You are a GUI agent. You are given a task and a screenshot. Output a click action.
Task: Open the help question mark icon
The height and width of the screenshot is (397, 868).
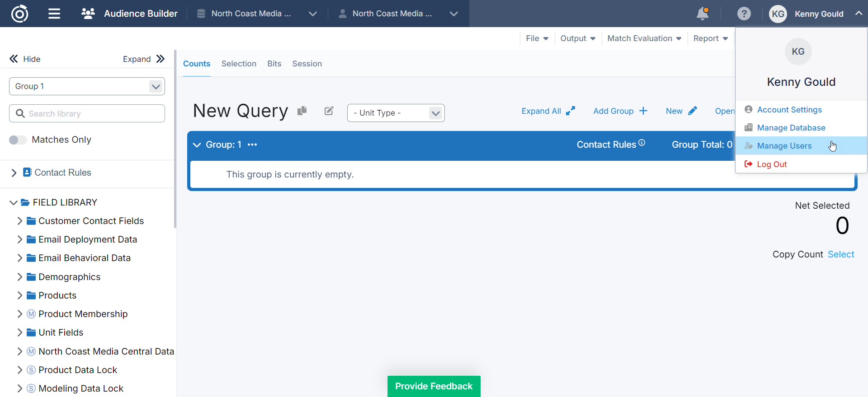tap(744, 14)
